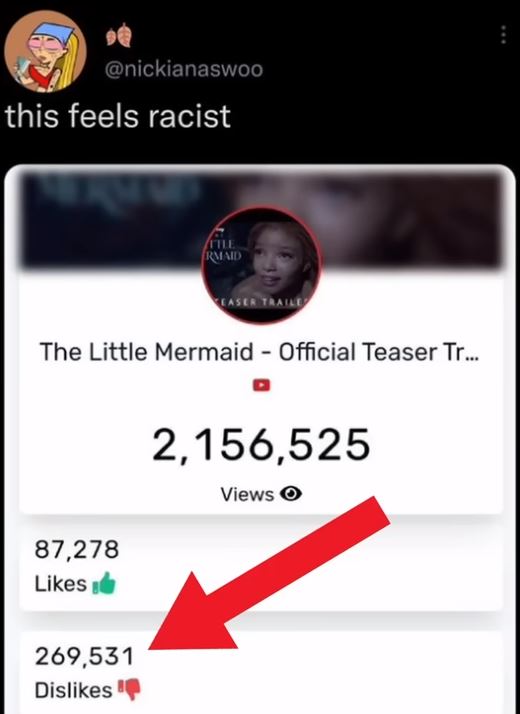
Task: Open the @nickianaswoo profile handle
Action: [184, 69]
